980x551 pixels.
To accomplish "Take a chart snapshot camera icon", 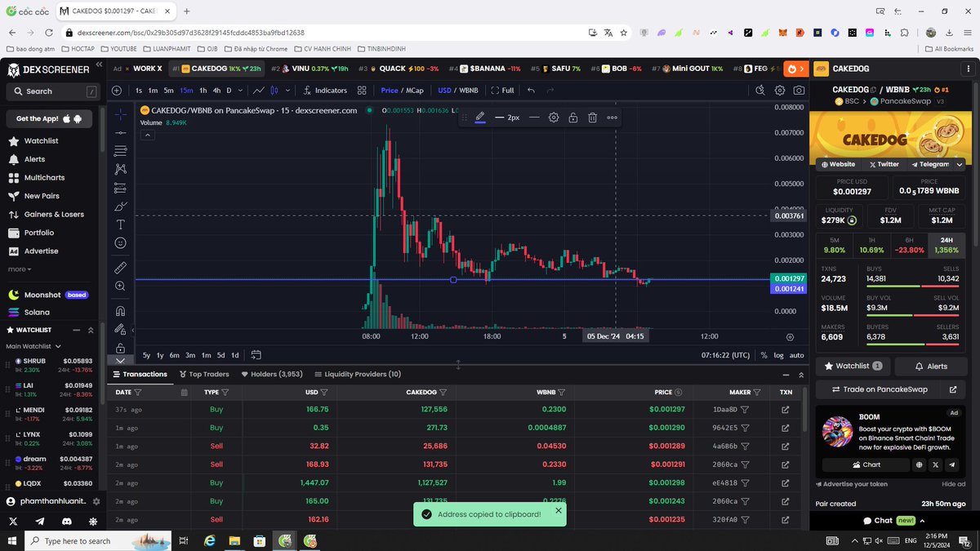I will (799, 91).
